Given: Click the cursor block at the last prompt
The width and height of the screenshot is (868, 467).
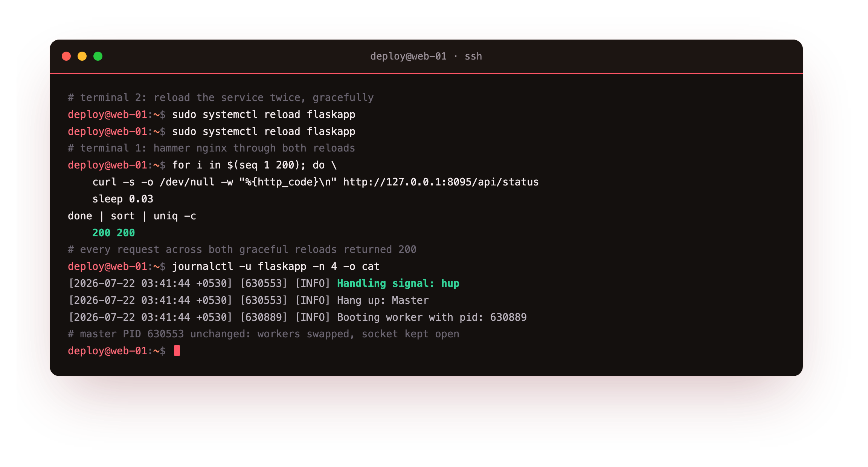Looking at the screenshot, I should tap(177, 351).
